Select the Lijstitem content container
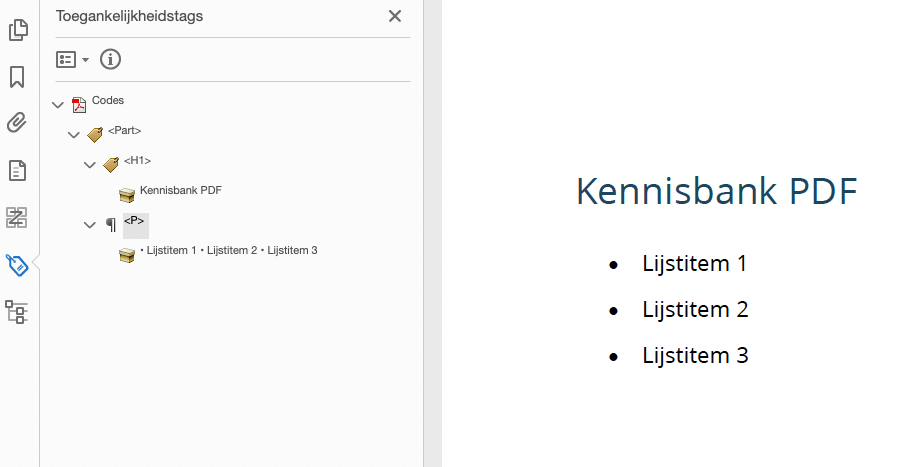Screen dimensions: 906x467 229,251
